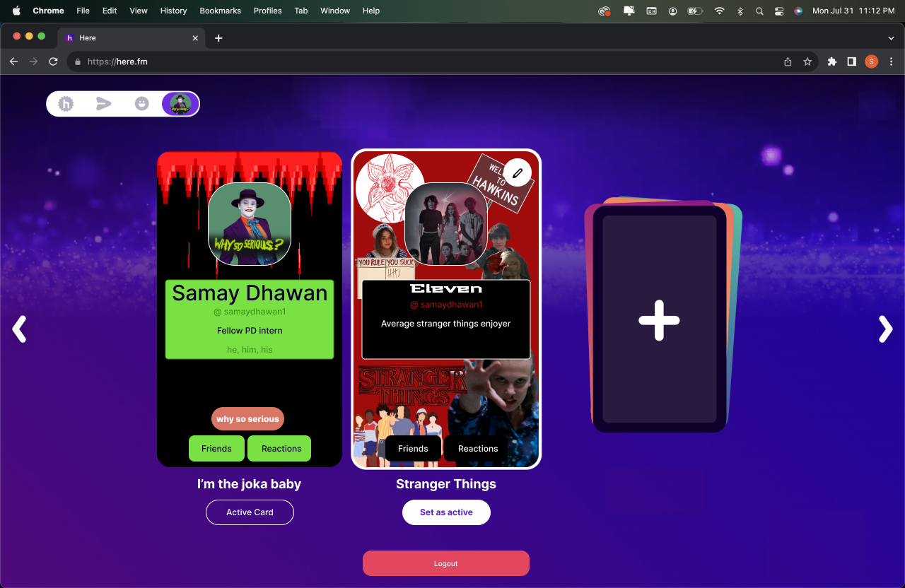
Task: Add a new card with the plus icon
Action: click(x=659, y=320)
